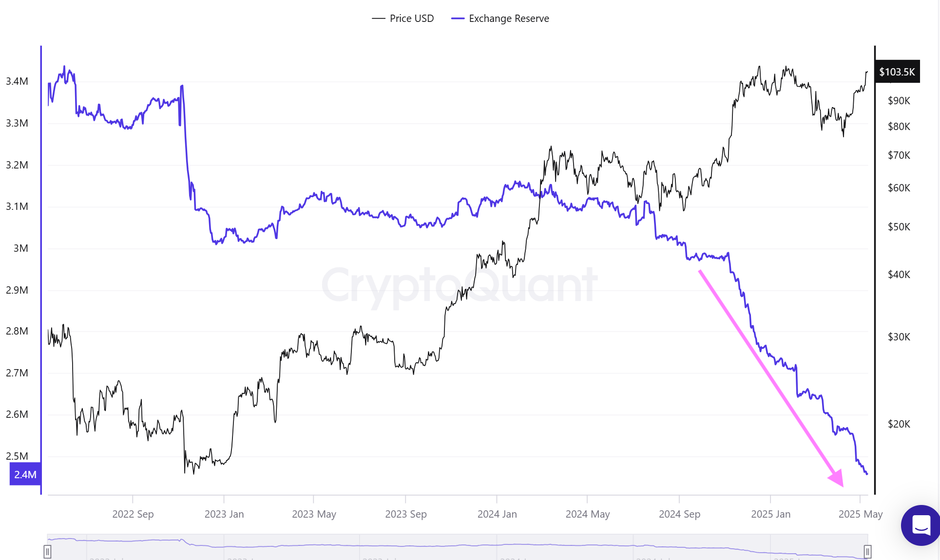Click the 2024 May x-axis label

tap(587, 514)
